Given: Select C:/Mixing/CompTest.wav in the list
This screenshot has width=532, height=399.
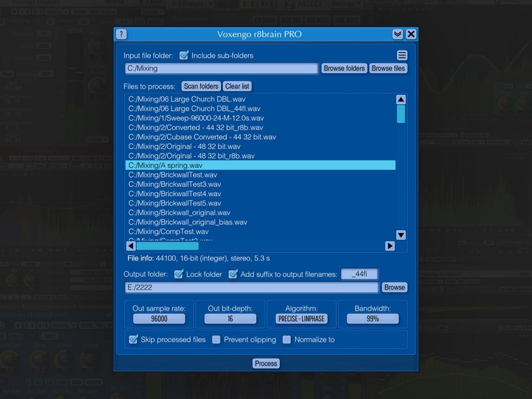Looking at the screenshot, I should point(260,232).
